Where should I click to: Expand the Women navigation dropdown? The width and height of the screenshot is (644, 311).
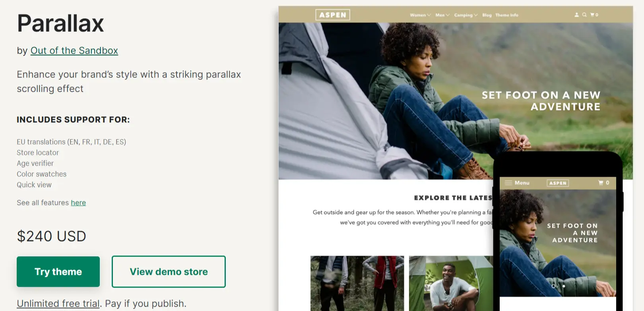tap(420, 15)
